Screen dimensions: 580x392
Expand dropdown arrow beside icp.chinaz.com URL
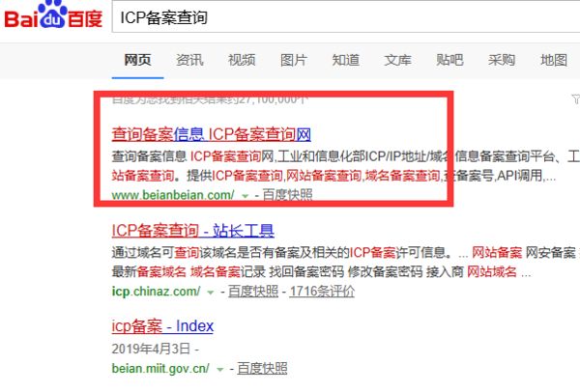(211, 293)
